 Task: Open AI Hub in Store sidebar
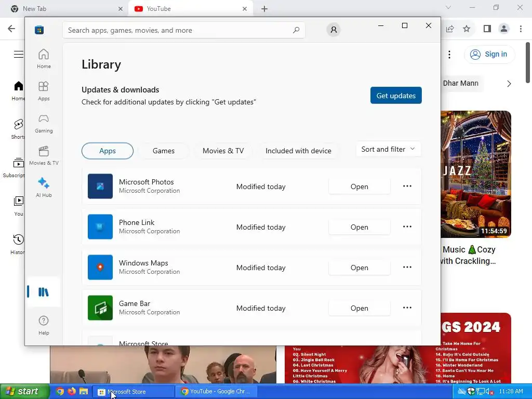click(x=44, y=188)
